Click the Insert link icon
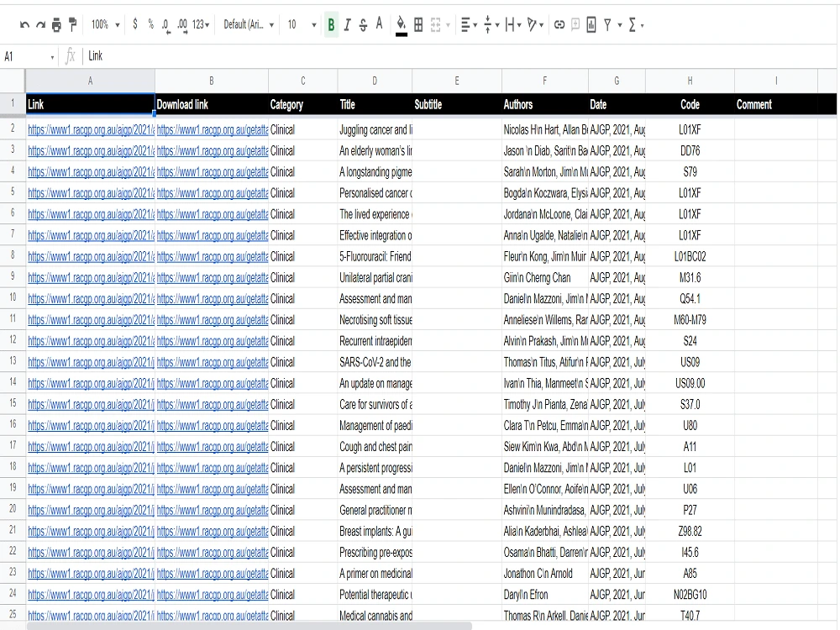The image size is (840, 630). click(x=559, y=24)
